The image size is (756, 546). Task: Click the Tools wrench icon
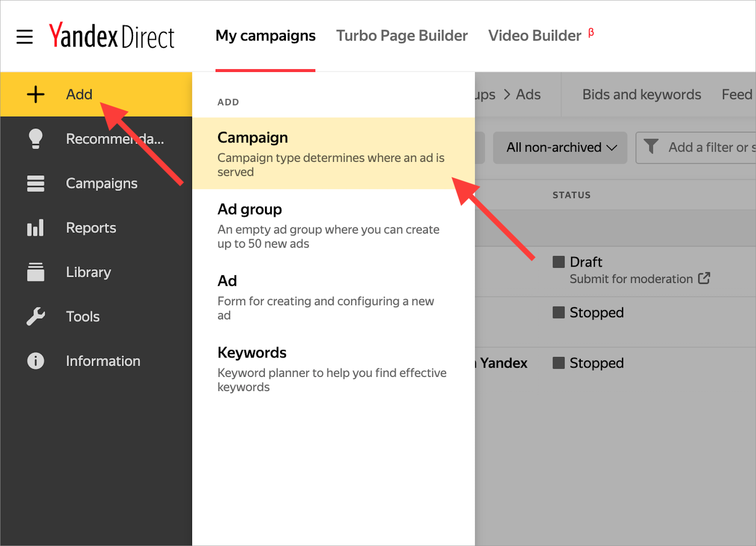36,317
